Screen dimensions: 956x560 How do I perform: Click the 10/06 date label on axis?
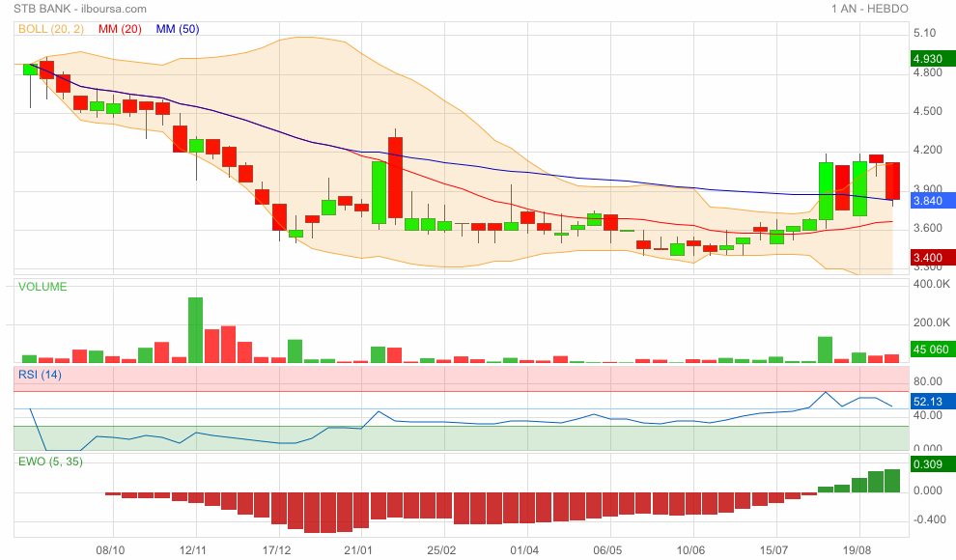[x=690, y=550]
